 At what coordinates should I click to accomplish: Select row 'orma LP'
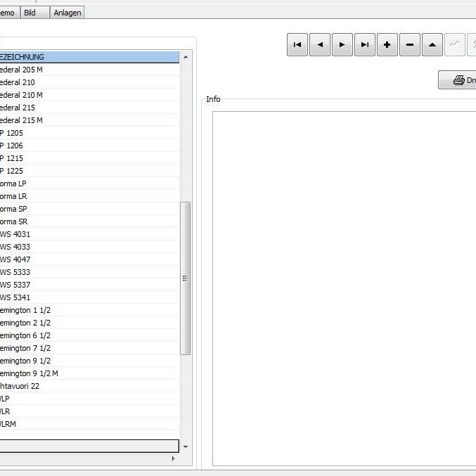pyautogui.click(x=89, y=184)
